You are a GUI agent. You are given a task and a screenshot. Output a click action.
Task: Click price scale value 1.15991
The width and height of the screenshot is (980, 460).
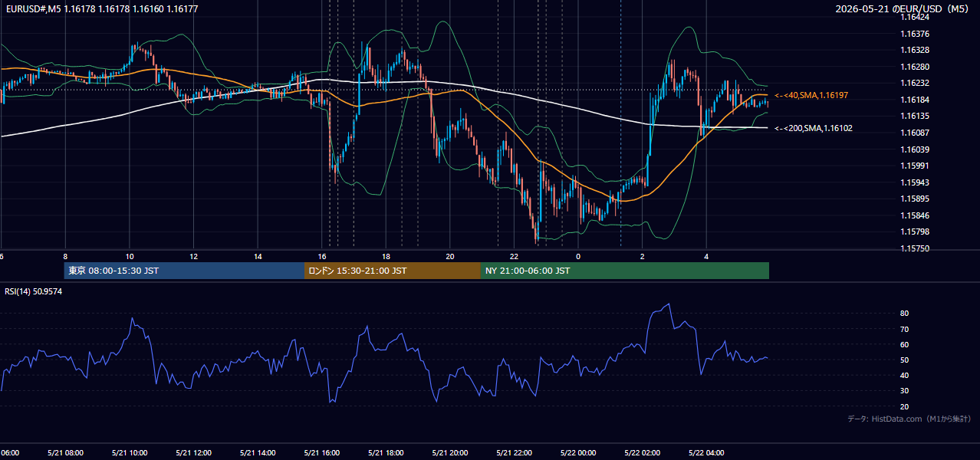pos(914,166)
